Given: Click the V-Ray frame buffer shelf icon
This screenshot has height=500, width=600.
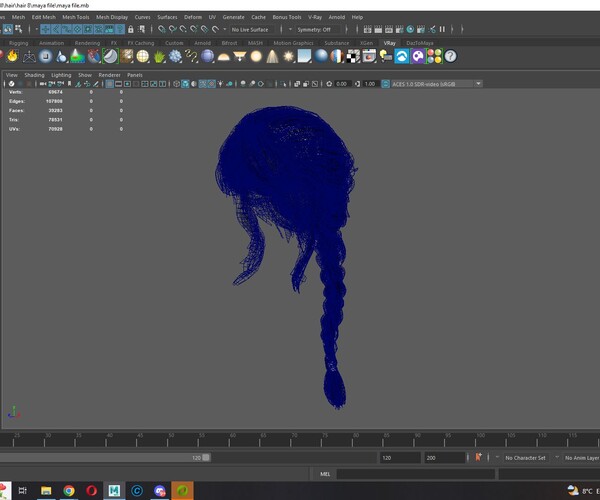Looking at the screenshot, I should [369, 57].
